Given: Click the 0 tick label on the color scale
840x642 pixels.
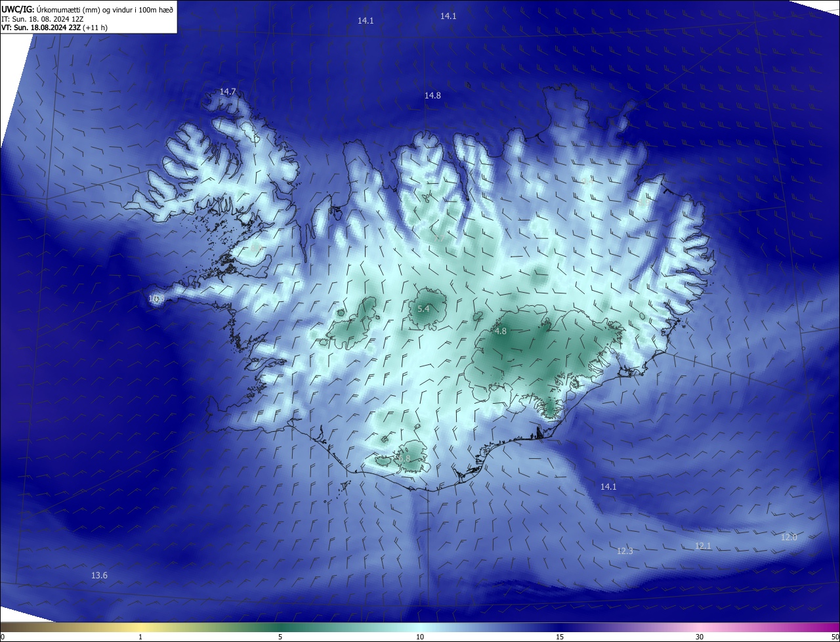Looking at the screenshot, I should pyautogui.click(x=3, y=637).
